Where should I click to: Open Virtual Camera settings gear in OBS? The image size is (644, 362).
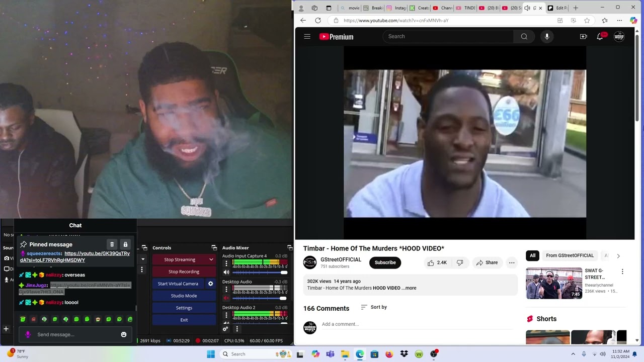211,284
